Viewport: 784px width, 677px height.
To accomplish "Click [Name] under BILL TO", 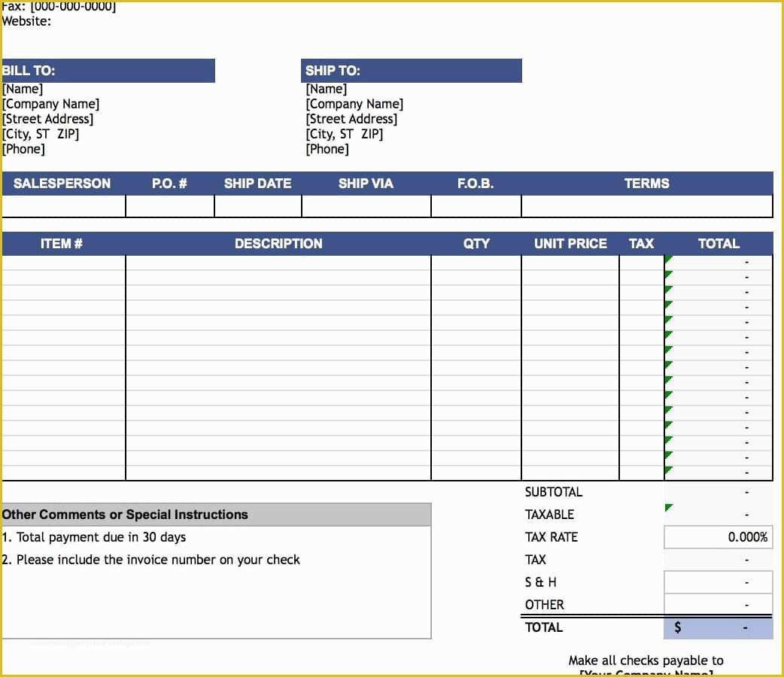I will [x=23, y=89].
